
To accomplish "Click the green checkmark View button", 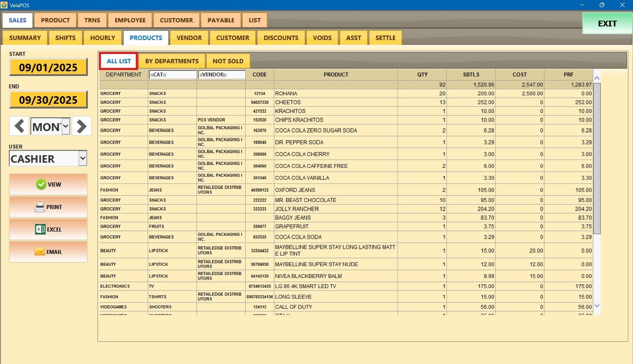I will pyautogui.click(x=48, y=184).
